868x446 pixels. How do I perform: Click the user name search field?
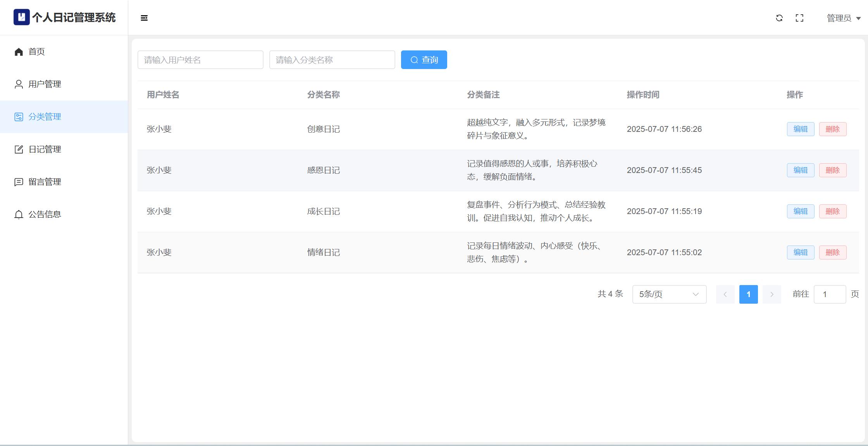pyautogui.click(x=200, y=60)
